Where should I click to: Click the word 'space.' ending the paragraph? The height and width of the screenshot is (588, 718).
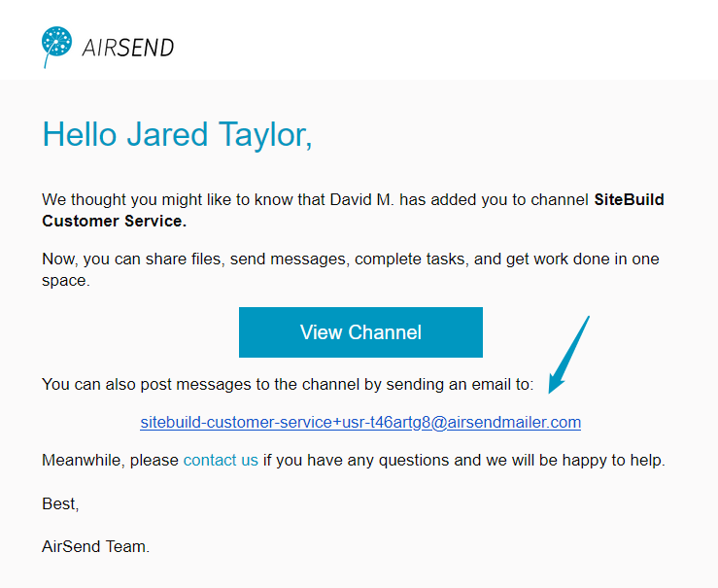(x=66, y=280)
